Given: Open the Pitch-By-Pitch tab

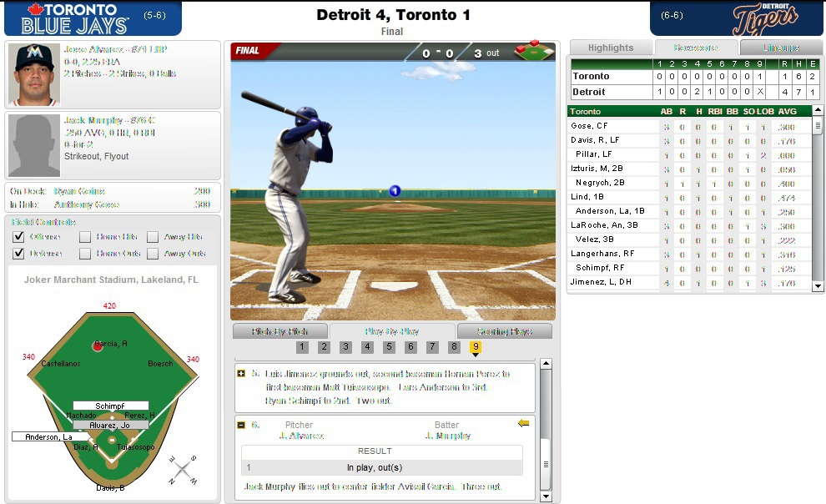Looking at the screenshot, I should [x=280, y=331].
